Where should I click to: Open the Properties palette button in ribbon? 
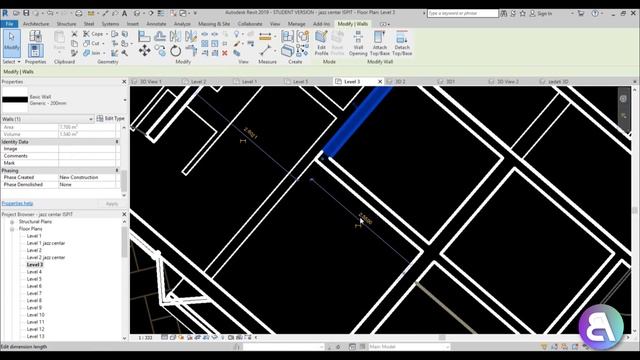[x=35, y=51]
